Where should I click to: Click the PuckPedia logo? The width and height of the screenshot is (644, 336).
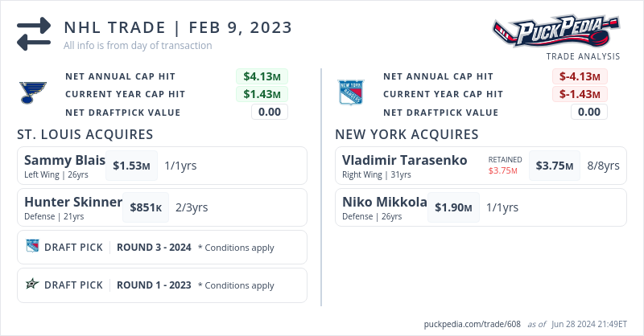click(559, 31)
